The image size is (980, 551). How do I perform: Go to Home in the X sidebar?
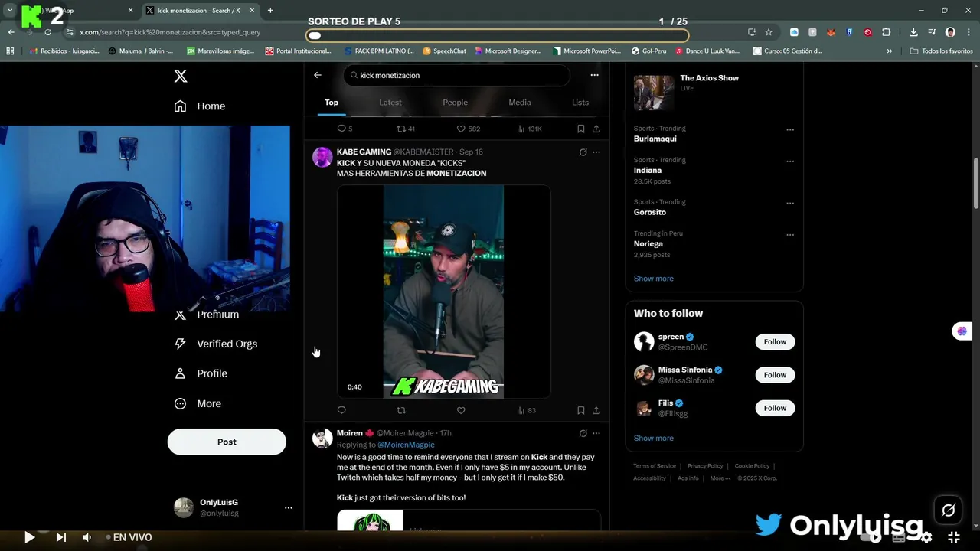click(199, 106)
